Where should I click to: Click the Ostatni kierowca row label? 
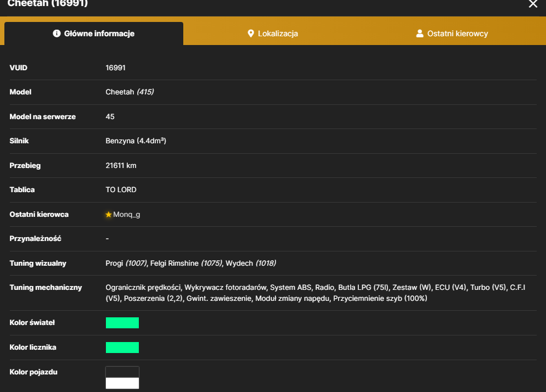tap(39, 214)
